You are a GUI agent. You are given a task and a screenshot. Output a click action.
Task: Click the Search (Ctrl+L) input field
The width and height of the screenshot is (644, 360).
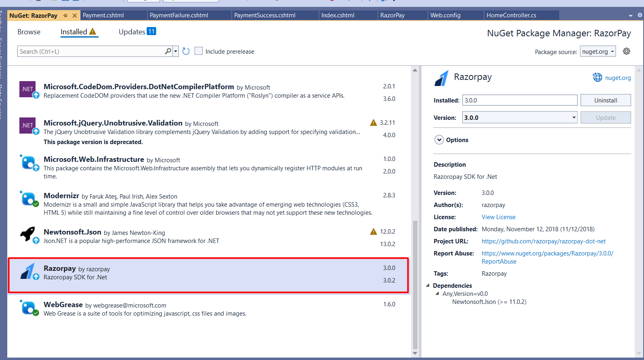(x=91, y=51)
